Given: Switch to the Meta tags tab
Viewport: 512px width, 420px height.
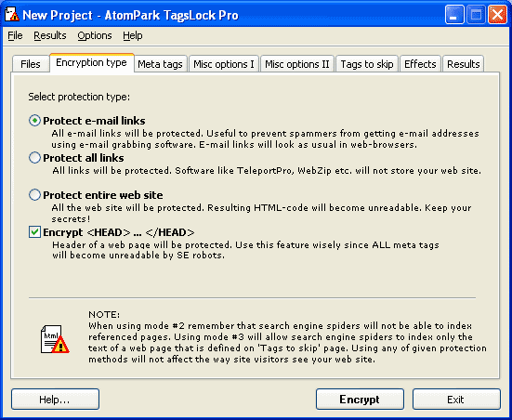Looking at the screenshot, I should coord(161,64).
